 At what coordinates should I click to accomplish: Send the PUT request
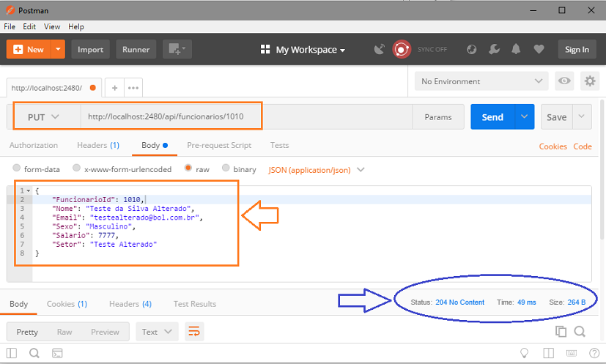pyautogui.click(x=492, y=116)
